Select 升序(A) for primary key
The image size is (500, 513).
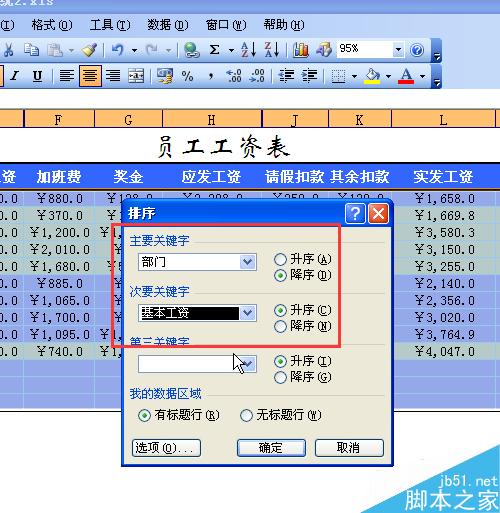click(280, 259)
